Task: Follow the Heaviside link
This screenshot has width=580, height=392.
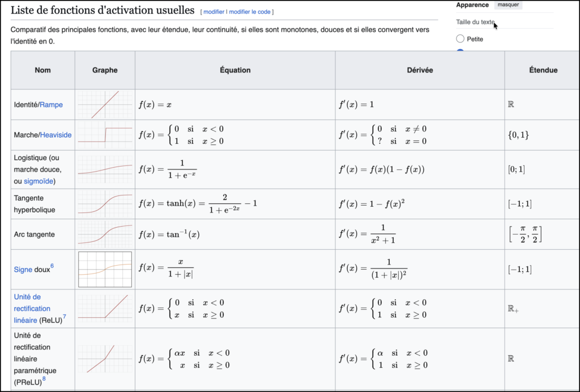Action: click(x=56, y=135)
